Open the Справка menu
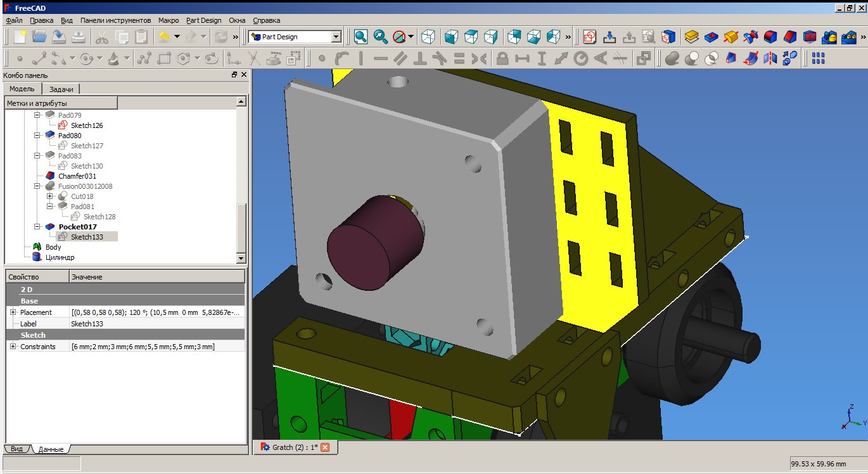This screenshot has width=868, height=474. [x=266, y=20]
